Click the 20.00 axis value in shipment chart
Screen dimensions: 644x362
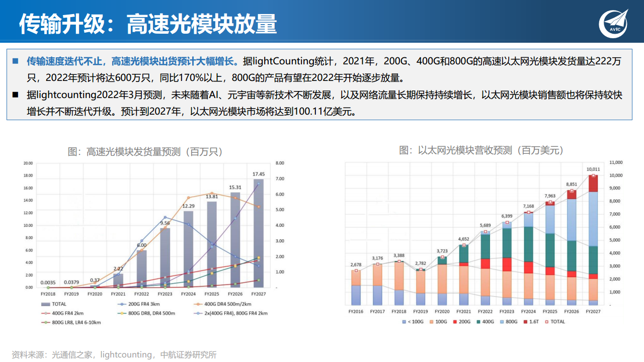coord(28,163)
